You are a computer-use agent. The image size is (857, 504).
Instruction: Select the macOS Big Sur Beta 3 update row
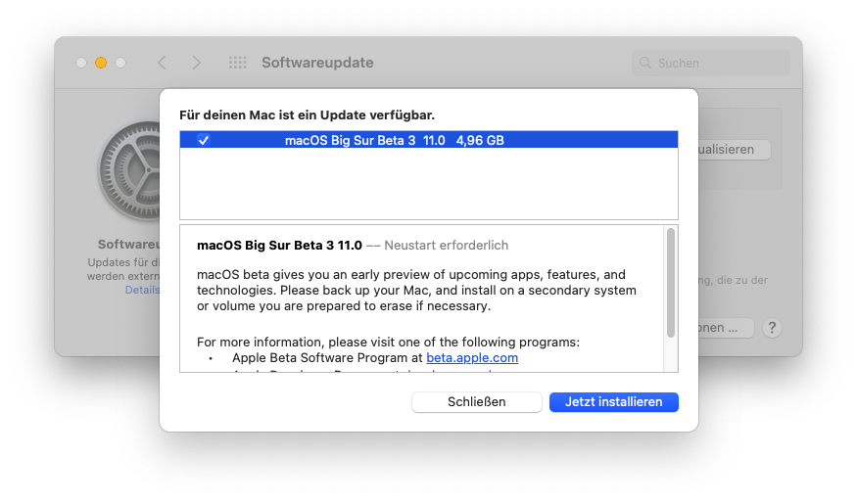tap(429, 140)
